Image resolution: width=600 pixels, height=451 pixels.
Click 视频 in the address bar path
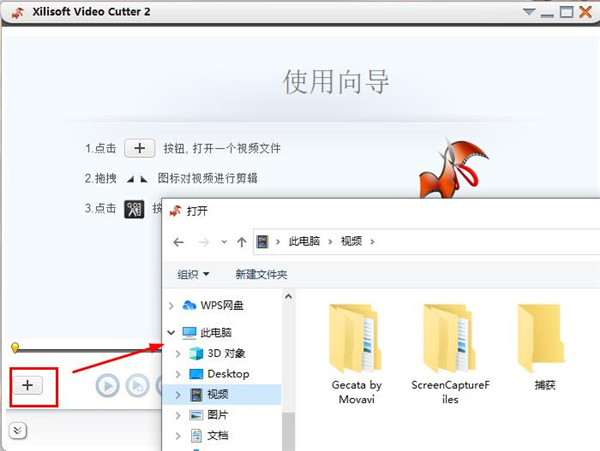tap(351, 241)
